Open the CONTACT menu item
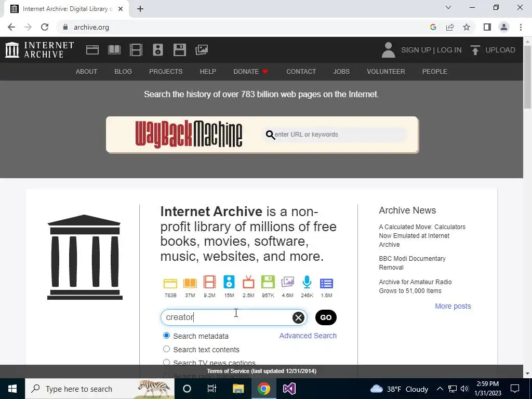532x399 pixels. click(x=301, y=72)
